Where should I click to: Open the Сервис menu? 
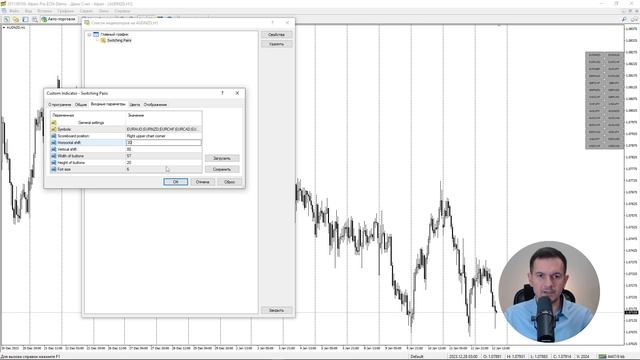[86, 11]
